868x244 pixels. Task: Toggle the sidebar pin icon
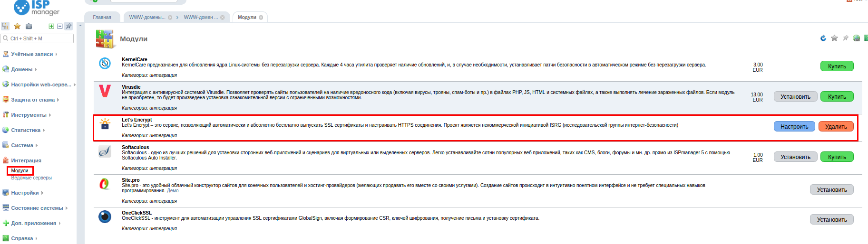68,26
